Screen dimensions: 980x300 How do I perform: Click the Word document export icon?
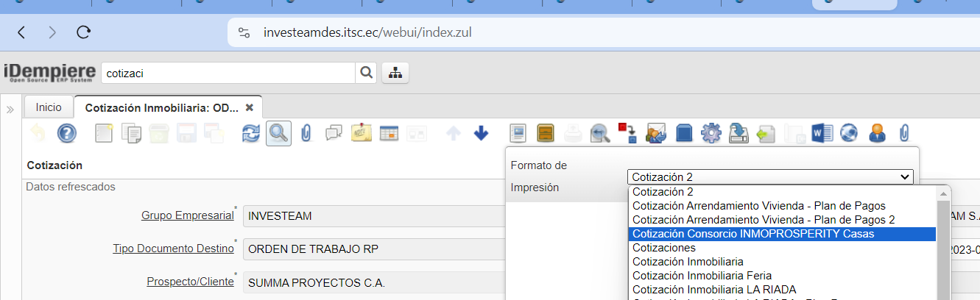pyautogui.click(x=821, y=133)
